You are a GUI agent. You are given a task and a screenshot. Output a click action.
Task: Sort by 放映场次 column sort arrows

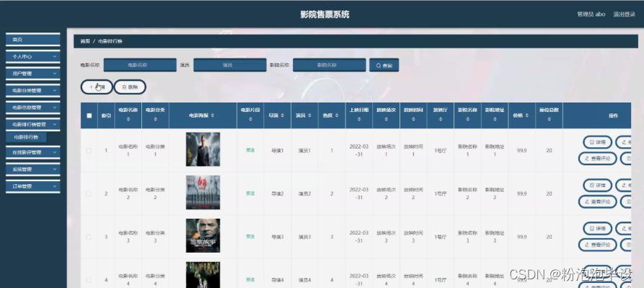(386, 119)
